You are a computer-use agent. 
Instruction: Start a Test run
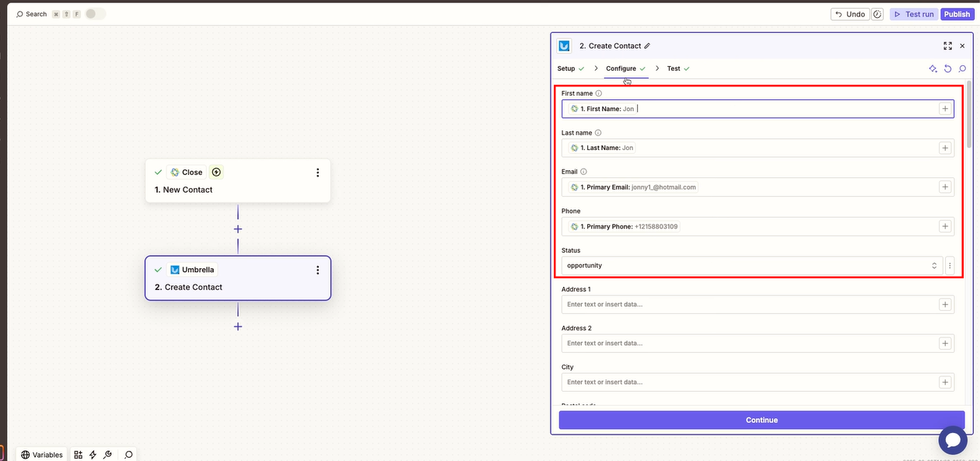914,14
